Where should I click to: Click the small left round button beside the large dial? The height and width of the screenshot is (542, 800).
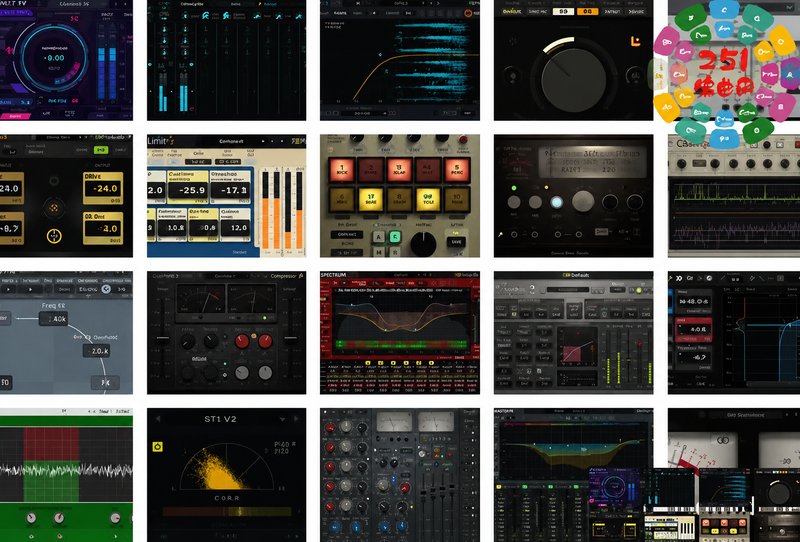coord(512,77)
